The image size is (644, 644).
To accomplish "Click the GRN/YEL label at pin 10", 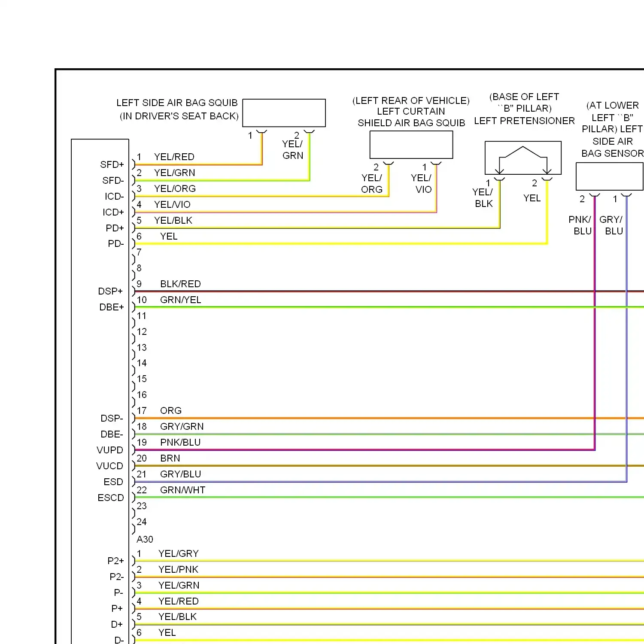I will [x=180, y=300].
